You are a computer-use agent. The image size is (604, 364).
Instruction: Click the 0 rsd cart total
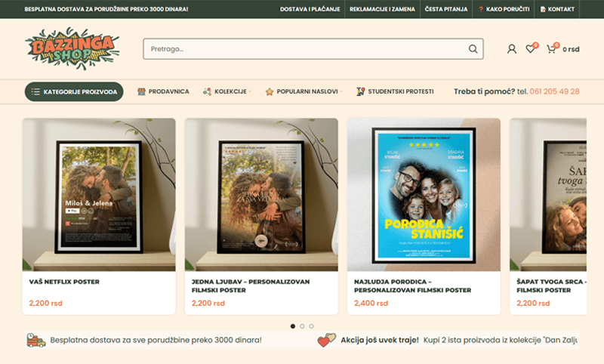pyautogui.click(x=571, y=49)
